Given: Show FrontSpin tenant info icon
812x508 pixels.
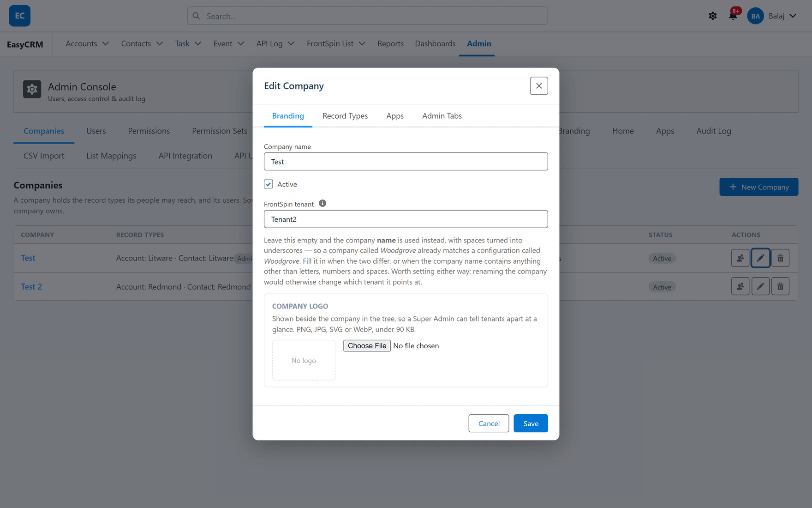Looking at the screenshot, I should (322, 203).
